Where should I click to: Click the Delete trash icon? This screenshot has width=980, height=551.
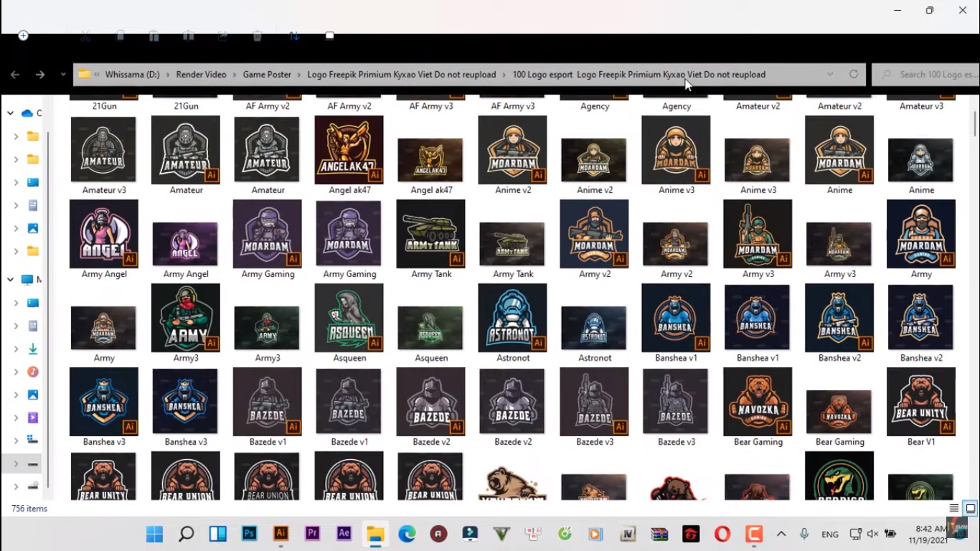pos(258,35)
